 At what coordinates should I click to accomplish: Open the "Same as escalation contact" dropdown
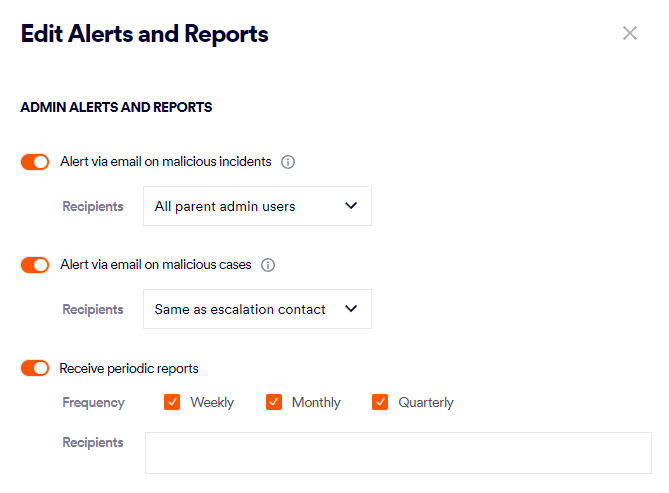257,309
